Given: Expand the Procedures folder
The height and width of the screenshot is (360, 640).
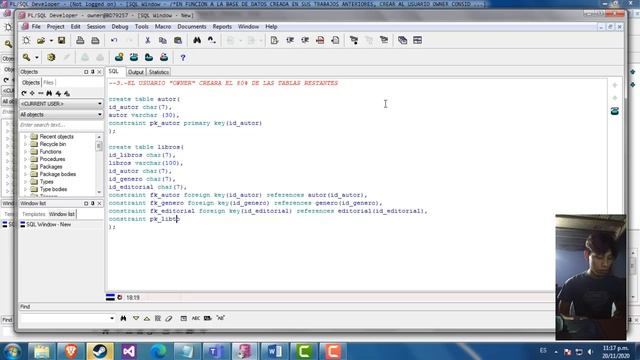Looking at the screenshot, I should coord(25,159).
